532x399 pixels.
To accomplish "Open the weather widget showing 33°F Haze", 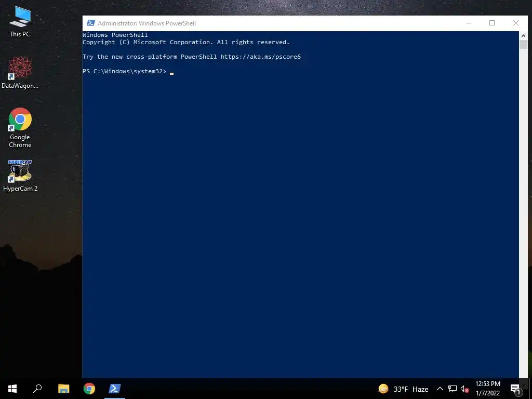I will click(403, 389).
